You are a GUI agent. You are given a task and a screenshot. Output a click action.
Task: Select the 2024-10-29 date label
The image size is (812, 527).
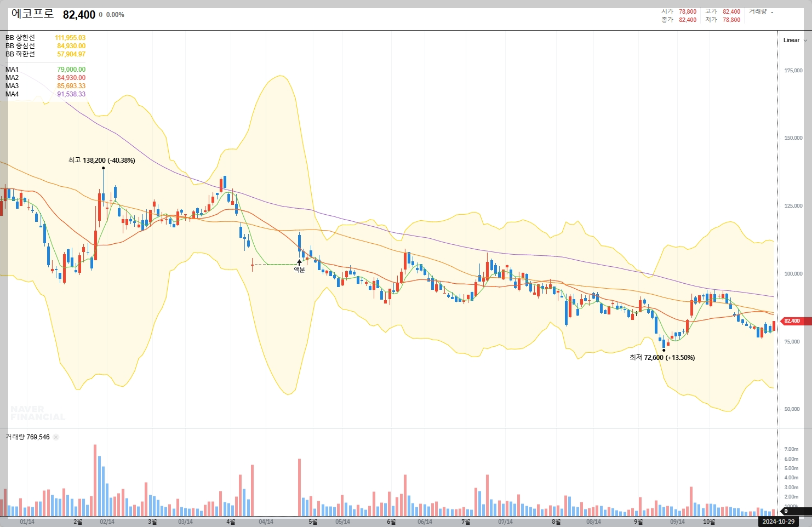778,522
